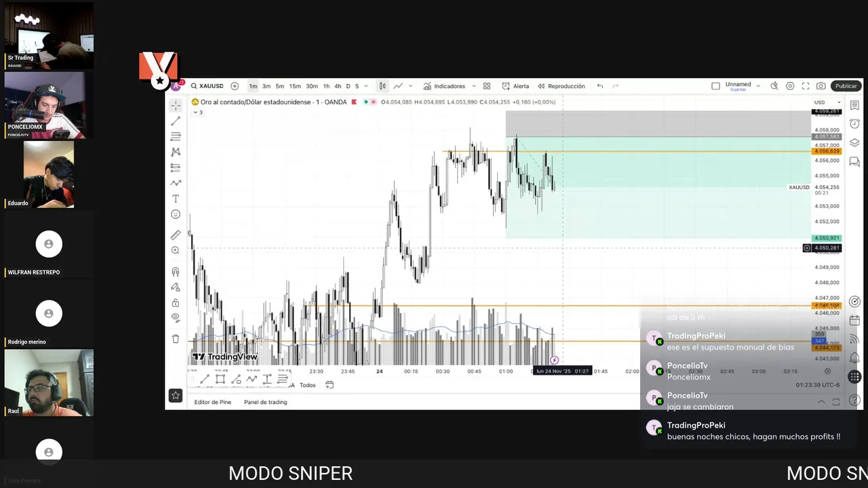Expand the Unnamed layout dropdown arrow
The height and width of the screenshot is (488, 868).
click(x=758, y=86)
